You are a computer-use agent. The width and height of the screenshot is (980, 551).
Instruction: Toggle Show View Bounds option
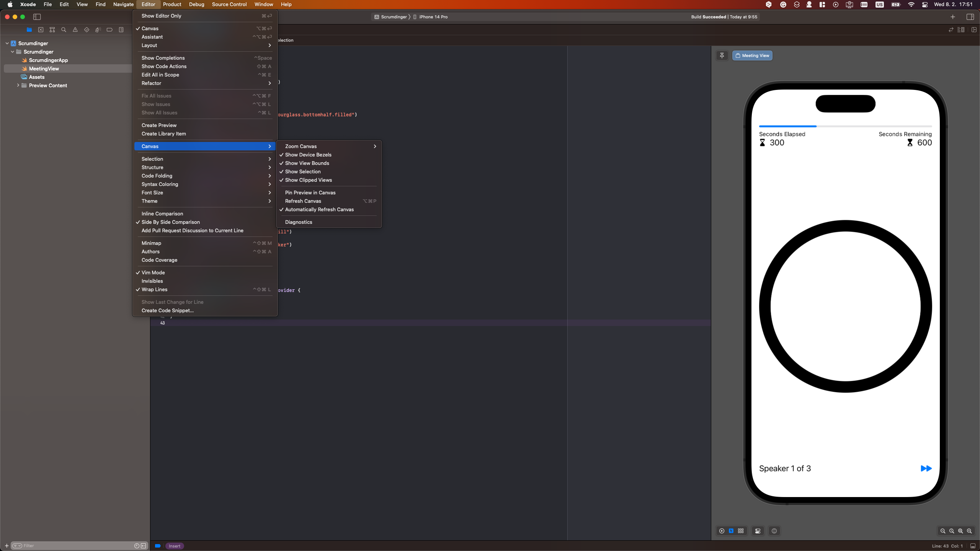point(307,163)
